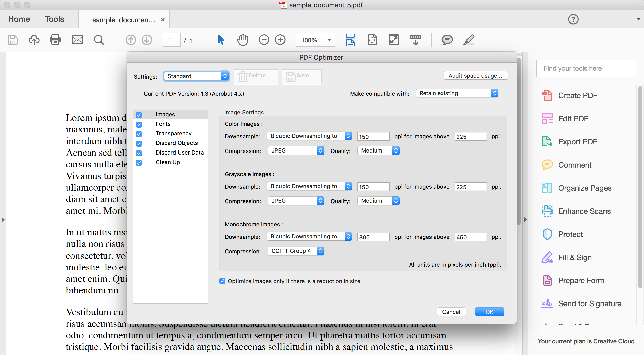Viewport: 644px width, 355px height.
Task: Open the Make compatible with dropdown
Action: click(x=457, y=93)
